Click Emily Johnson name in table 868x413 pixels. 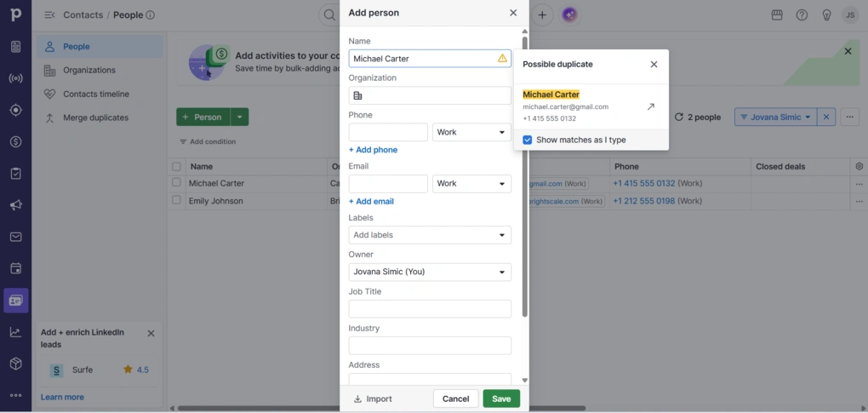coord(216,201)
